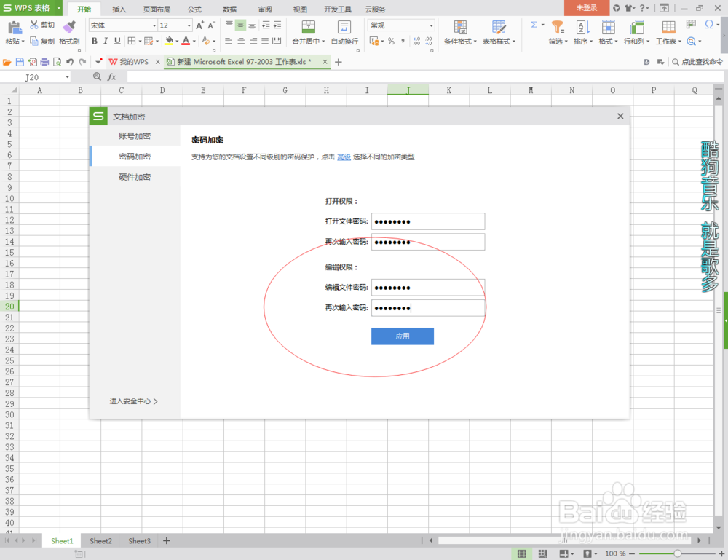This screenshot has height=560, width=728.
Task: Open the Insert (插入) ribbon tab
Action: coord(119,9)
